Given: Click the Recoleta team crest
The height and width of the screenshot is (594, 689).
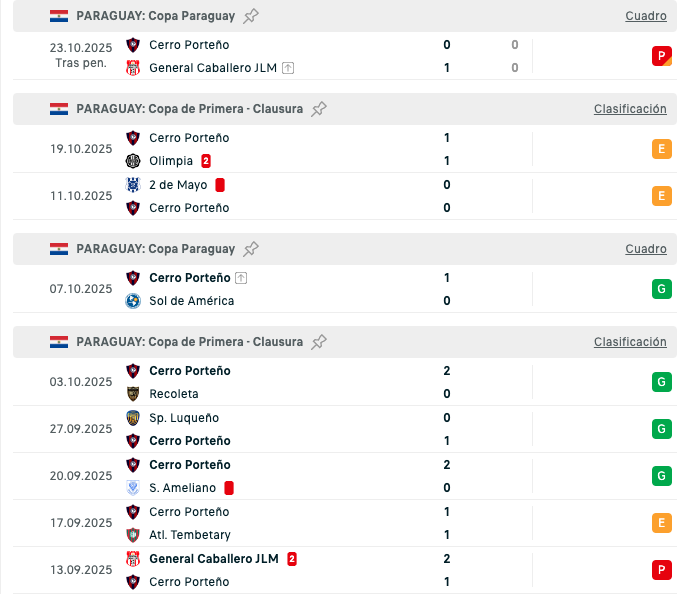Looking at the screenshot, I should pos(133,394).
